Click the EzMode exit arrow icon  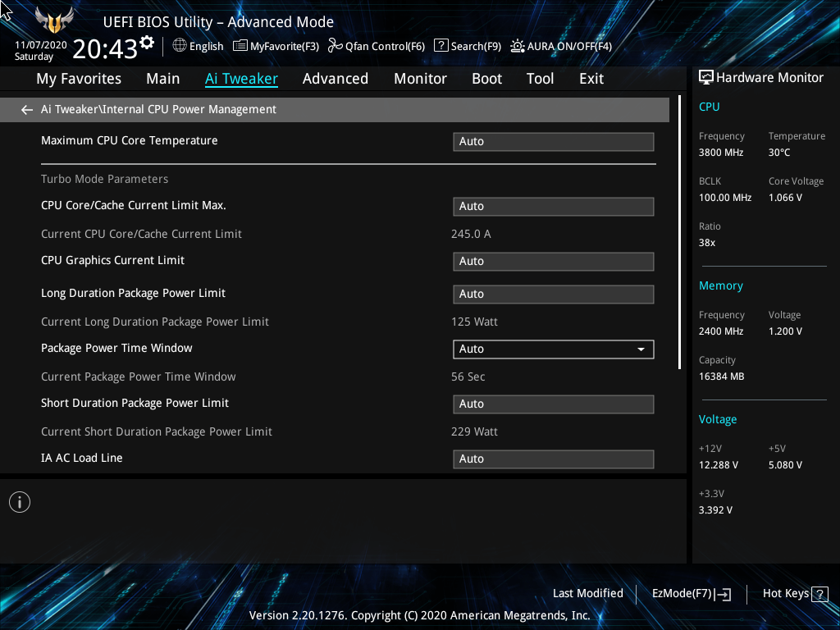pyautogui.click(x=723, y=594)
